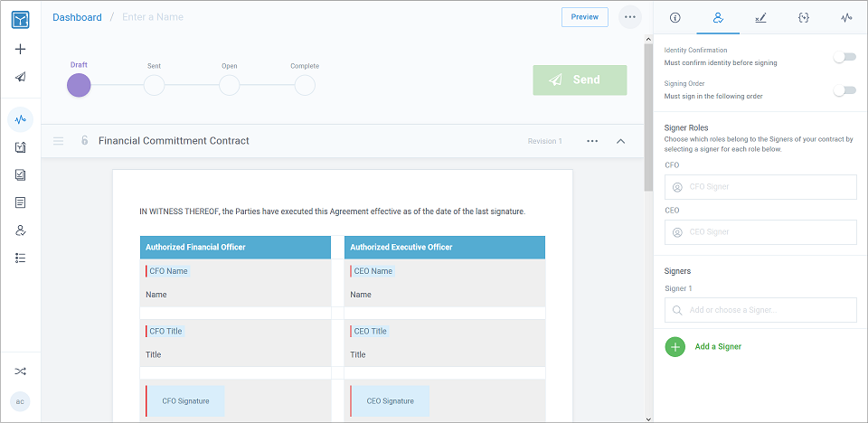The height and width of the screenshot is (423, 868).
Task: Enable the Identity Confirmation toggle
Action: click(844, 57)
